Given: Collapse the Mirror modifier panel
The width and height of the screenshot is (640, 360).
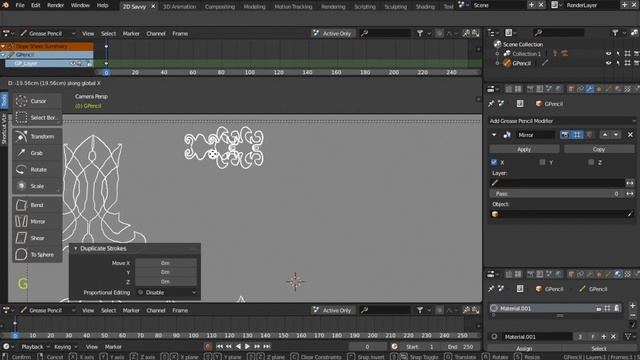Looking at the screenshot, I should click(x=494, y=135).
